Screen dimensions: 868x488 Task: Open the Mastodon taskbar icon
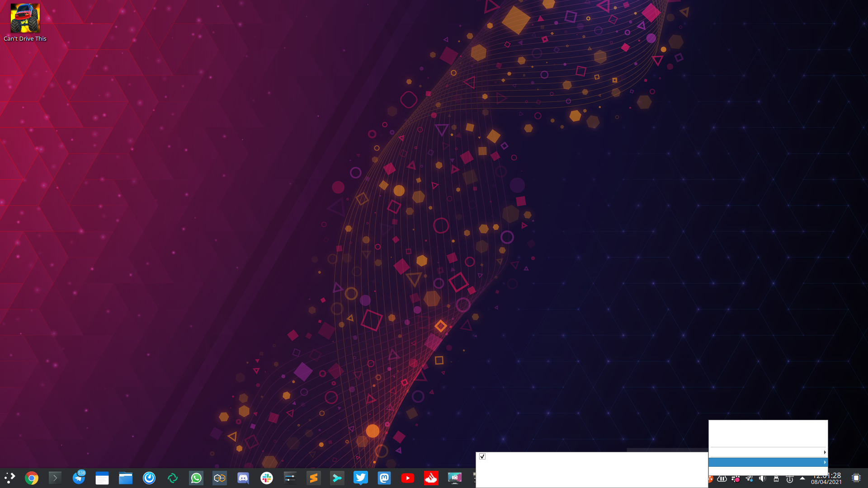384,478
